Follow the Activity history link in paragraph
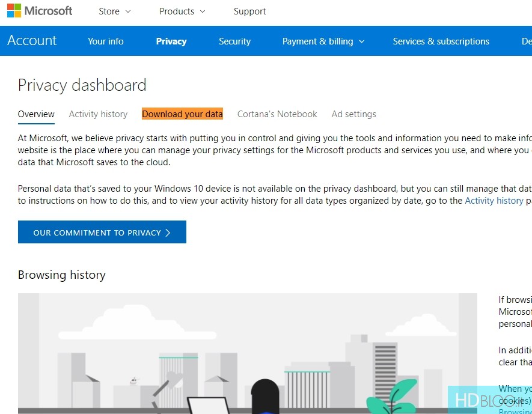This screenshot has width=532, height=414. [494, 201]
